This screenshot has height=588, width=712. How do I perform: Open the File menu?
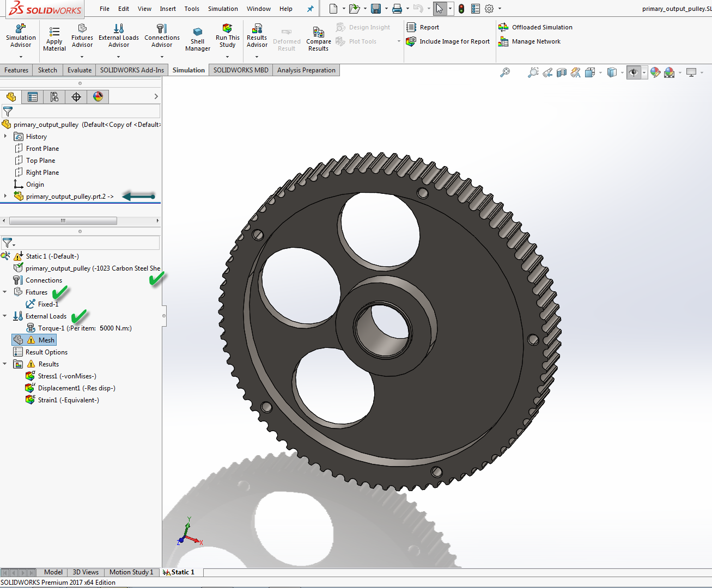pyautogui.click(x=105, y=9)
